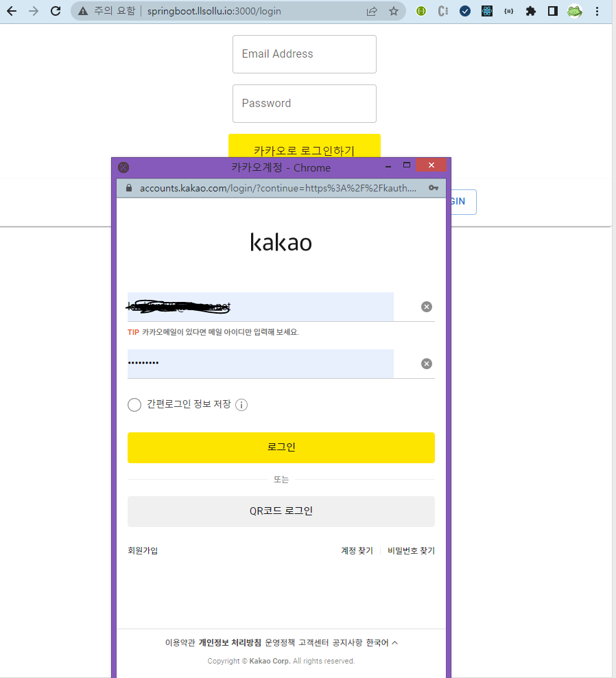This screenshot has height=678, width=616.
Task: Open the gray C extension icon
Action: tap(443, 11)
